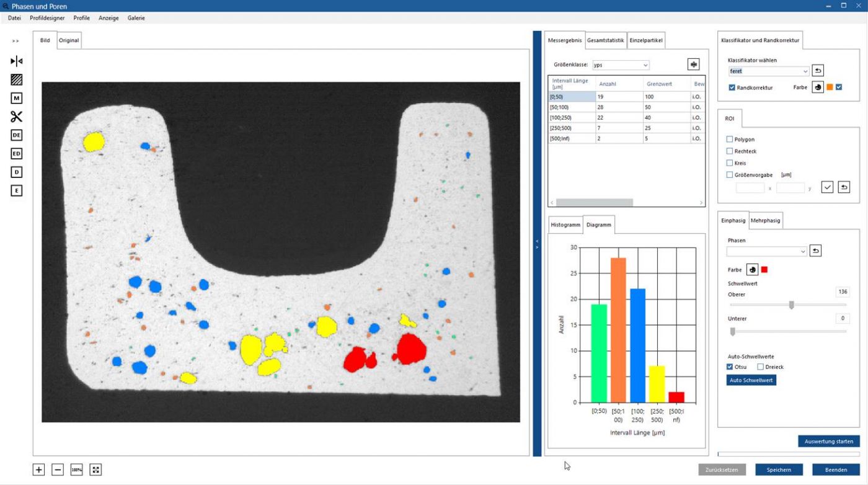Select the Bild tab
868x485 pixels.
pos(45,40)
